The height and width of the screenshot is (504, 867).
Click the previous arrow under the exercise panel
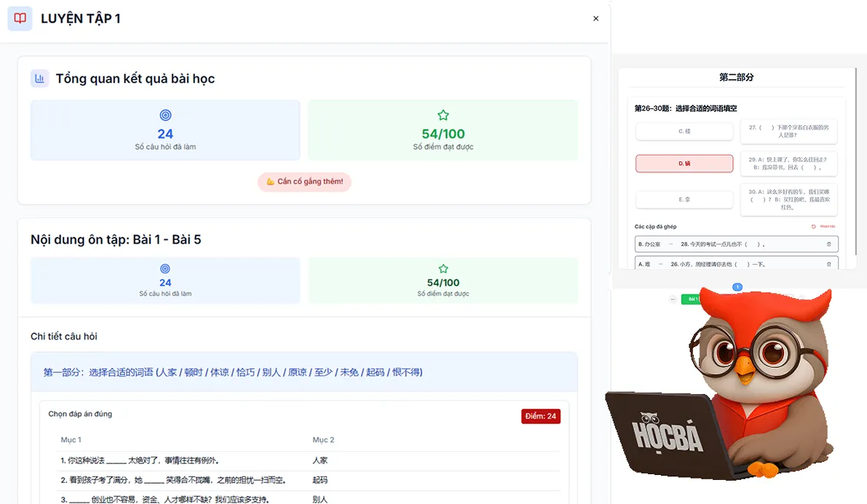[673, 299]
